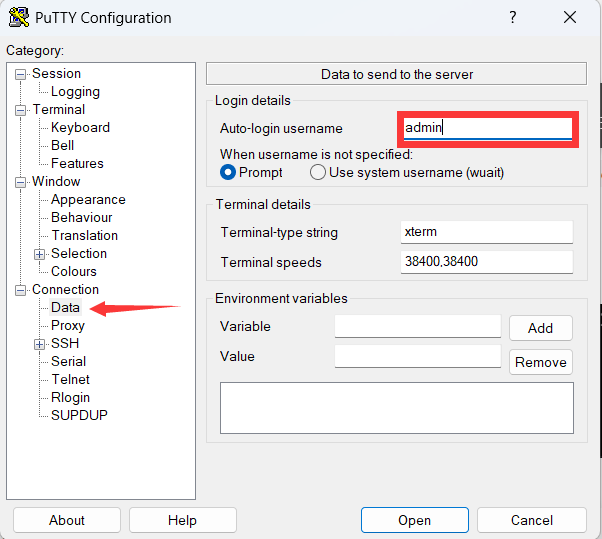Open the Window category
Screen dimensions: 602x539
click(56, 181)
